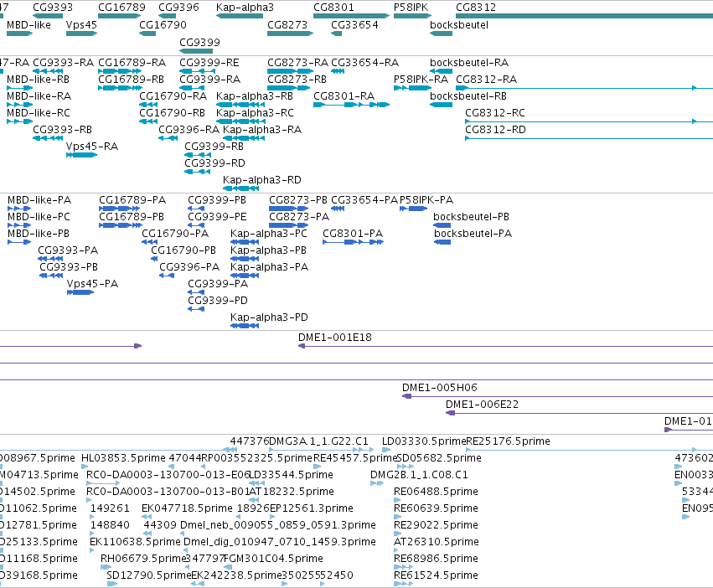Click the CG9396 gene label
Viewport: 713px width, 588px height.
click(178, 8)
